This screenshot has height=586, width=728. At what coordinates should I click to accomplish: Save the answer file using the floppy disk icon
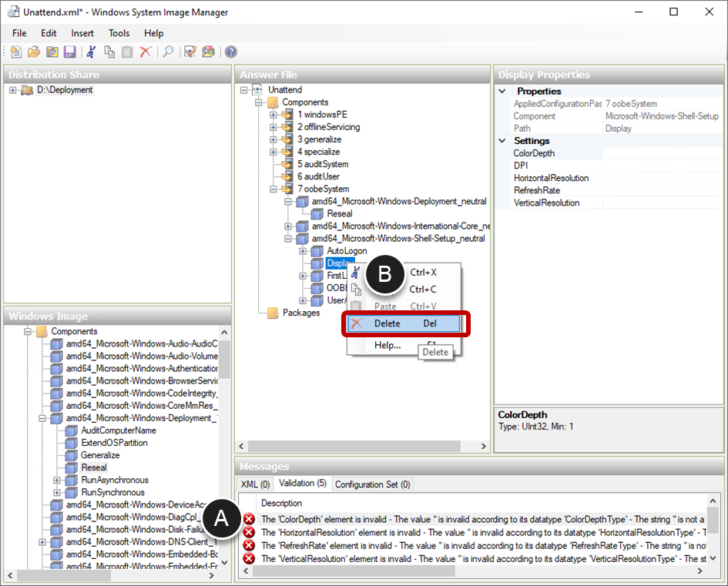pos(69,52)
